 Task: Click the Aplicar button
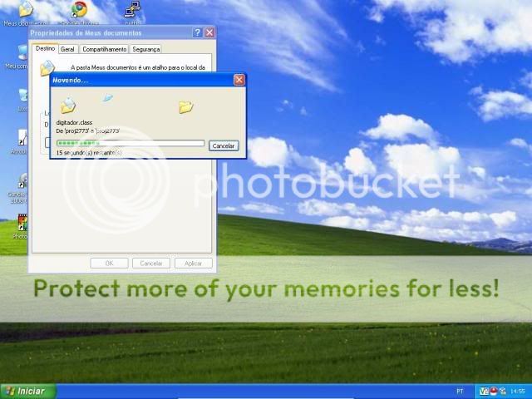[194, 264]
